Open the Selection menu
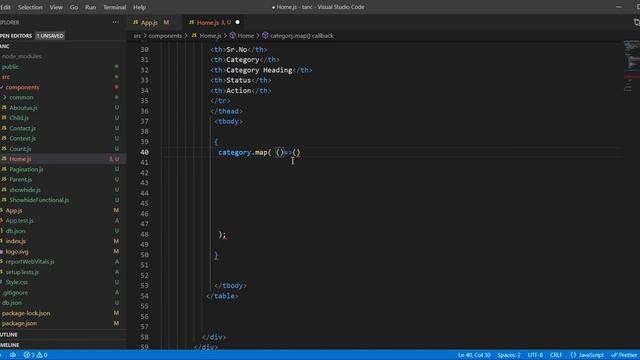The image size is (640, 360). (30, 7)
